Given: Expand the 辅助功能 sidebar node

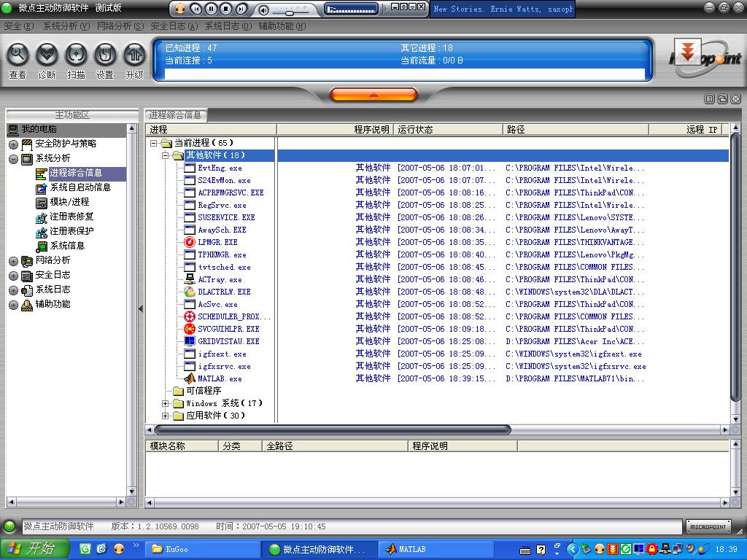Looking at the screenshot, I should click(x=13, y=305).
